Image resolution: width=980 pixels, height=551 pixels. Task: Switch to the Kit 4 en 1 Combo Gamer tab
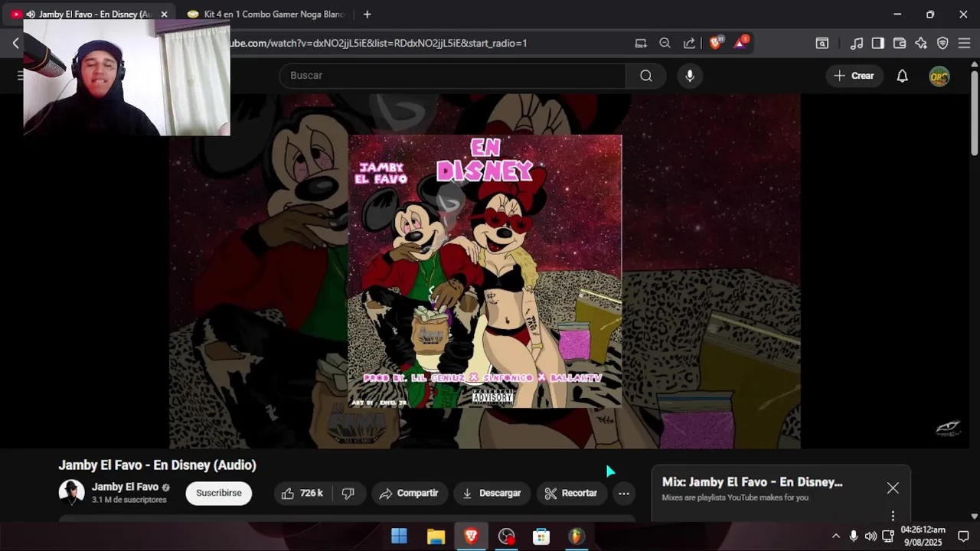point(266,15)
